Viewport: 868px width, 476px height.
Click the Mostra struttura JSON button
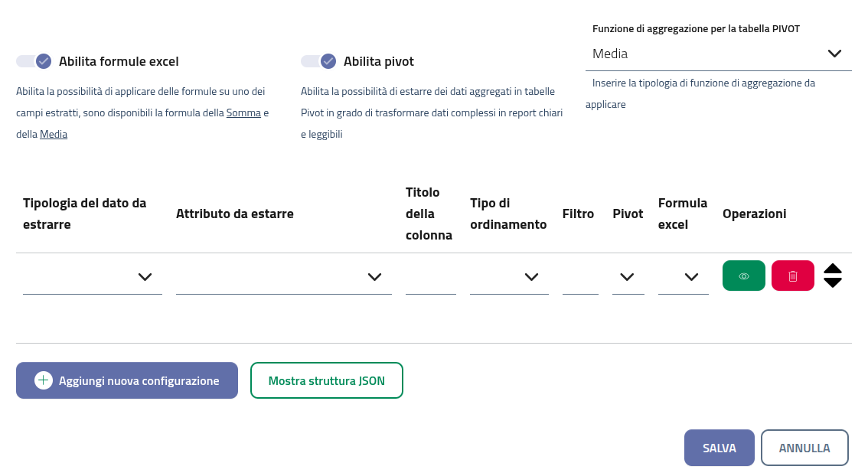click(327, 380)
